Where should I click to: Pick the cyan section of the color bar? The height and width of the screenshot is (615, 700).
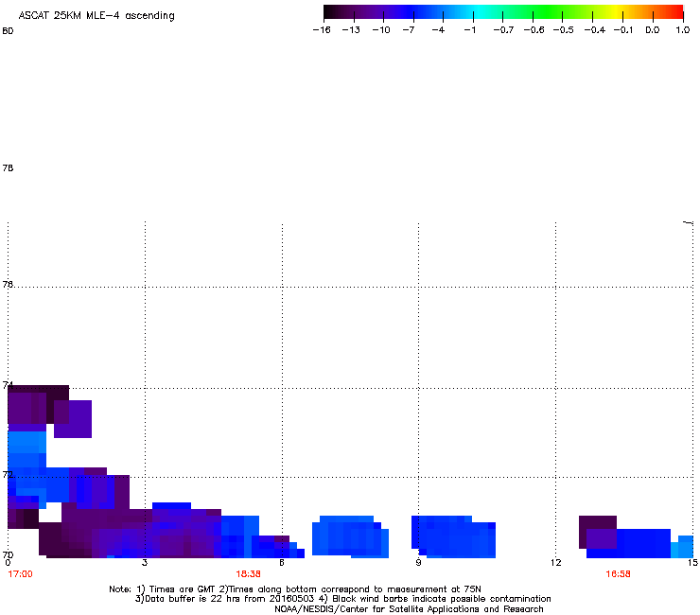point(480,12)
